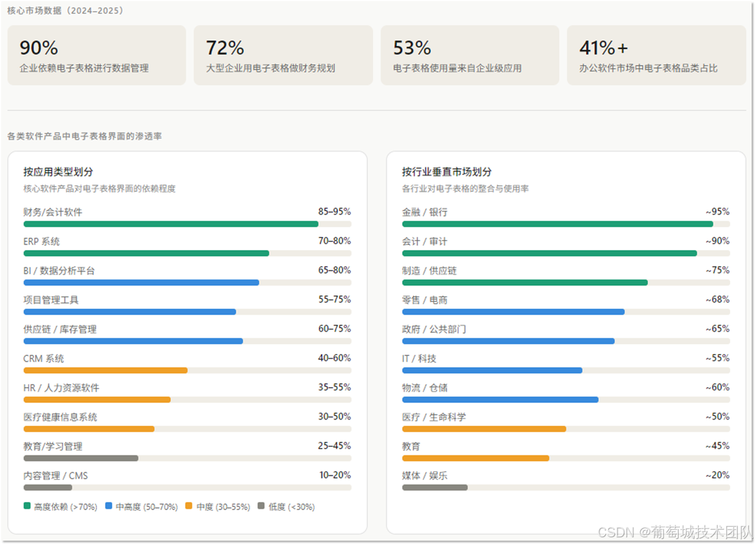756x545 pixels.
Task: Click the 60–75% value
Action: [335, 328]
